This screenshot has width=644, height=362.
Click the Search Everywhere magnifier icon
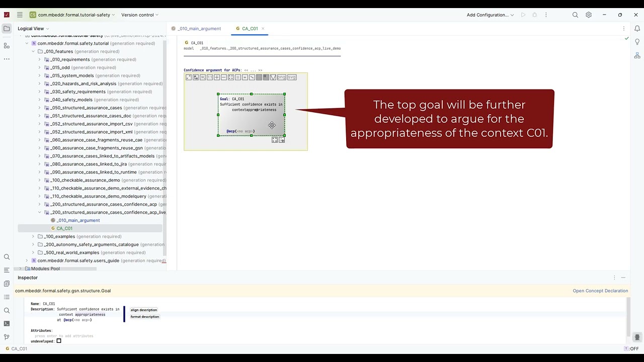click(575, 15)
